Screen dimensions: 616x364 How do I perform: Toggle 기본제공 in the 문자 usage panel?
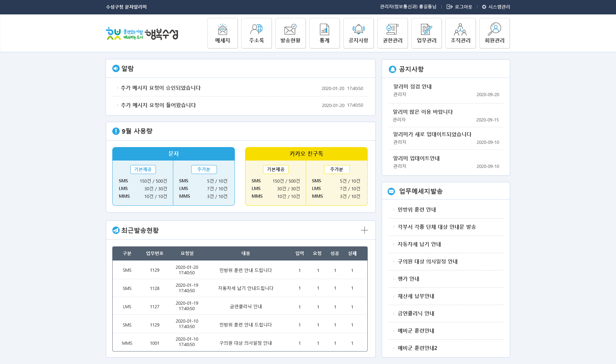[x=143, y=169]
